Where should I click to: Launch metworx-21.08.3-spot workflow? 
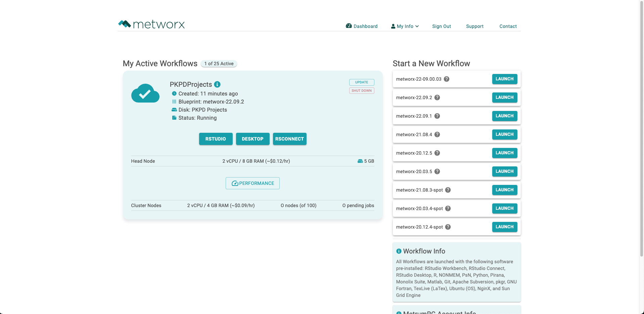[505, 190]
